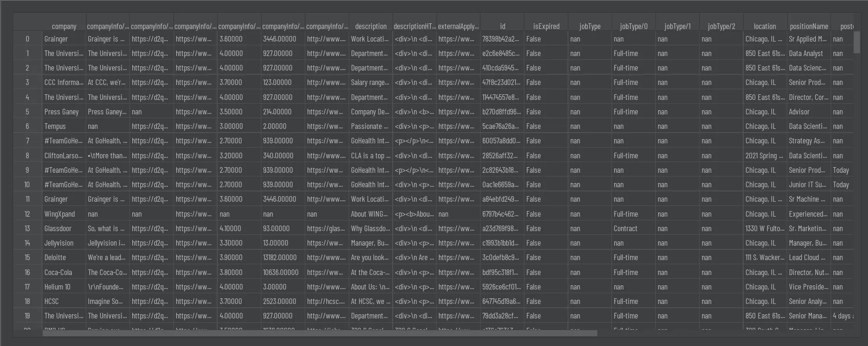Click the '214.00000' cell
Image resolution: width=868 pixels, height=346 pixels.
(x=283, y=112)
